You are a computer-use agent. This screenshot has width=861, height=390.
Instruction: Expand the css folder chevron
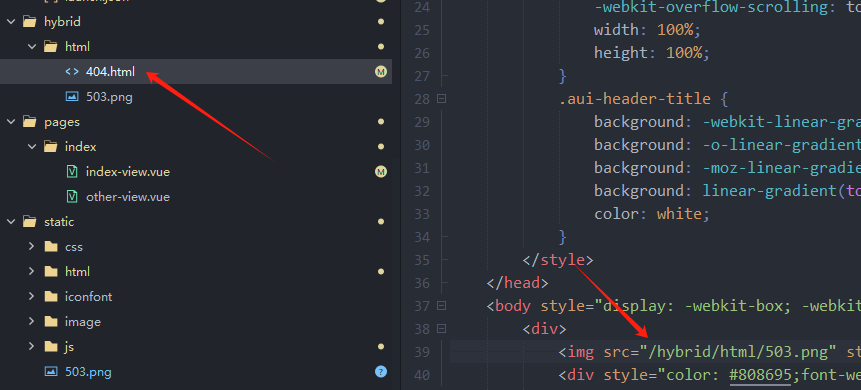(32, 247)
